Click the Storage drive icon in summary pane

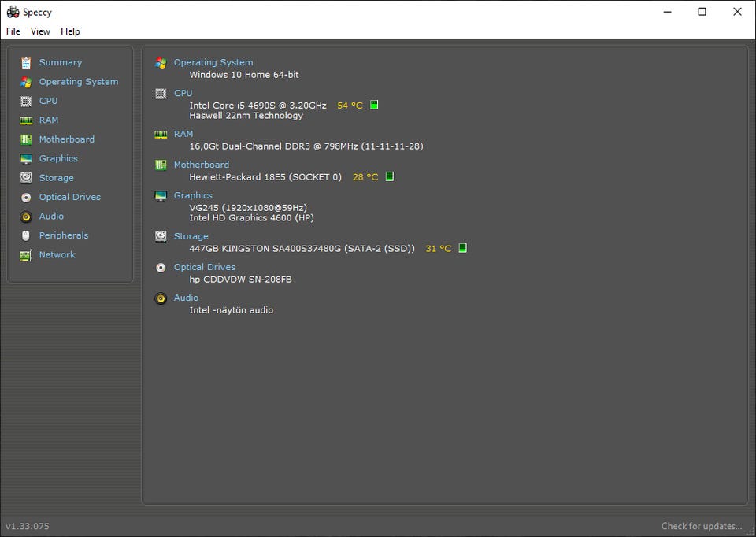pyautogui.click(x=161, y=236)
